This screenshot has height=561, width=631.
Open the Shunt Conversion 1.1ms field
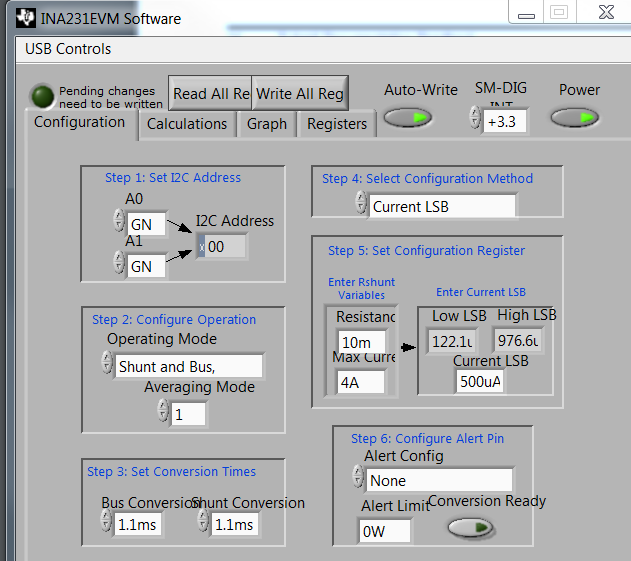(x=235, y=524)
